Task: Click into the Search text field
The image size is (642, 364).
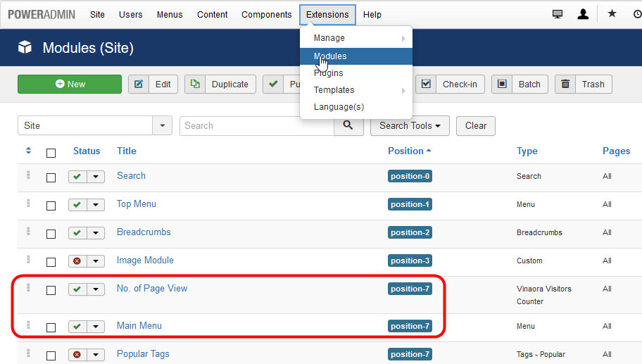Action: [x=256, y=125]
